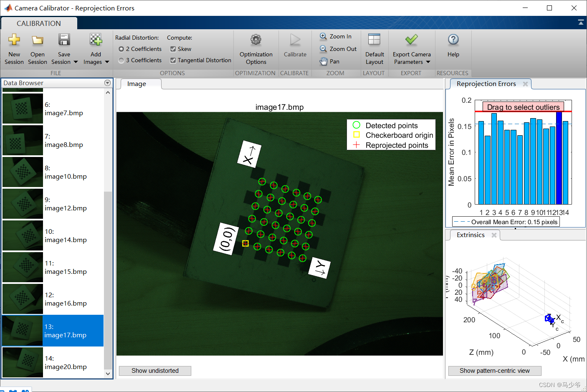Open Help from the toolstrip
This screenshot has height=392, width=587.
point(453,40)
